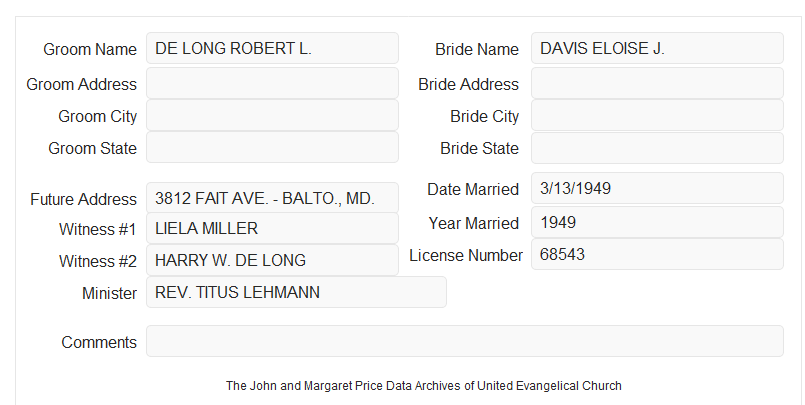805x405 pixels.
Task: Click the empty Comments field
Action: [x=465, y=341]
